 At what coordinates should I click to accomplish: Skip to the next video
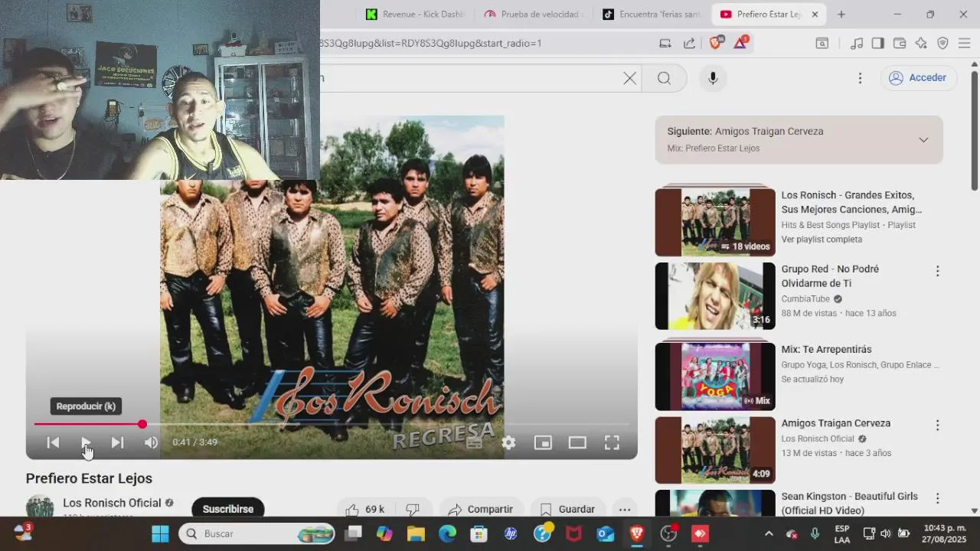tap(117, 442)
